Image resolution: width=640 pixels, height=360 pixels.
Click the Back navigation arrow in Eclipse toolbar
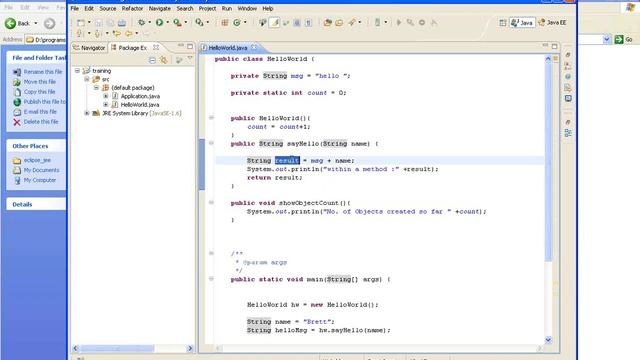point(129,33)
